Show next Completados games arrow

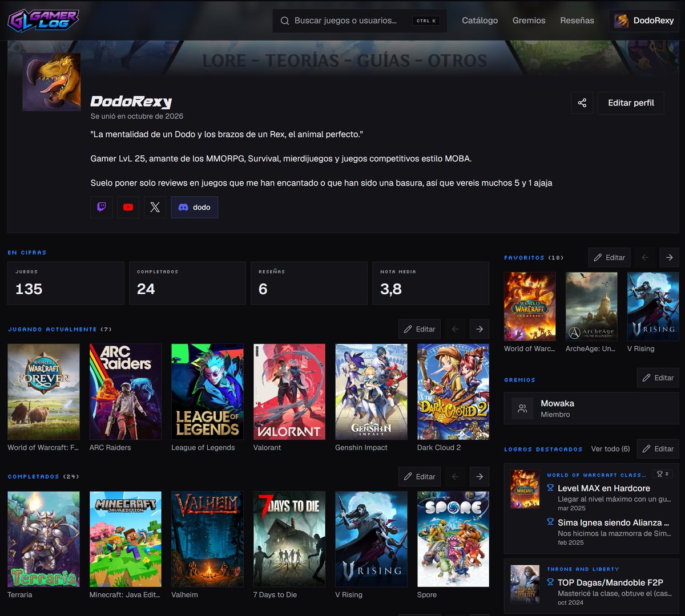pos(479,476)
